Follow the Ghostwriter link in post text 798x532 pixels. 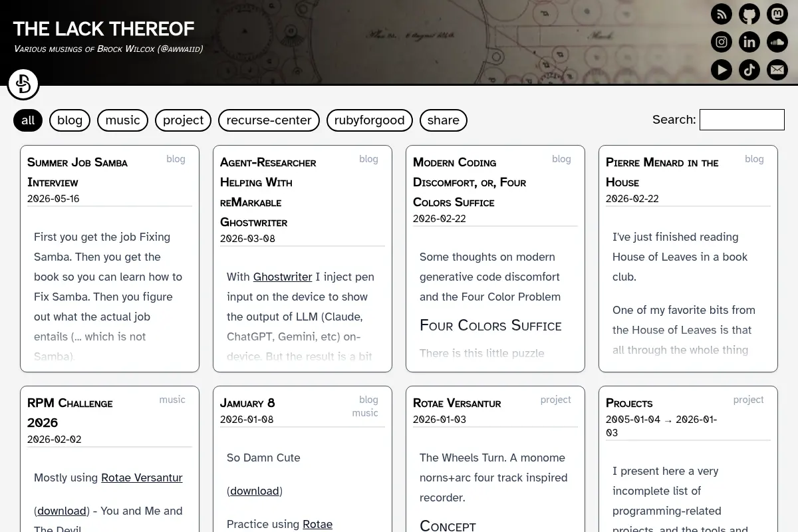click(x=283, y=277)
